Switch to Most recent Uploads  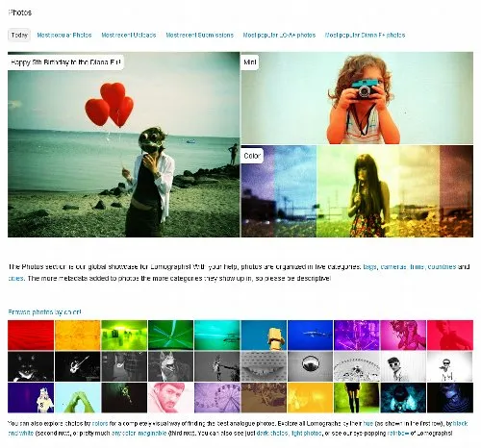click(x=129, y=35)
